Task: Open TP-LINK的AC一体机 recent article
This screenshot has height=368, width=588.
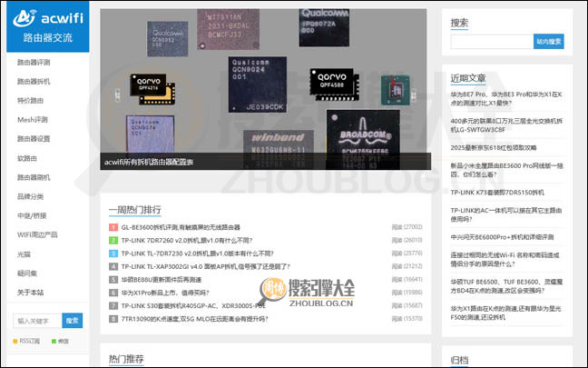Action: 506,214
